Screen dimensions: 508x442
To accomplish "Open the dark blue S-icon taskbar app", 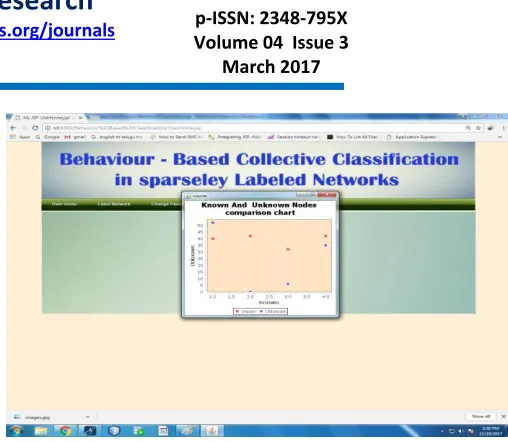I will coord(90,431).
